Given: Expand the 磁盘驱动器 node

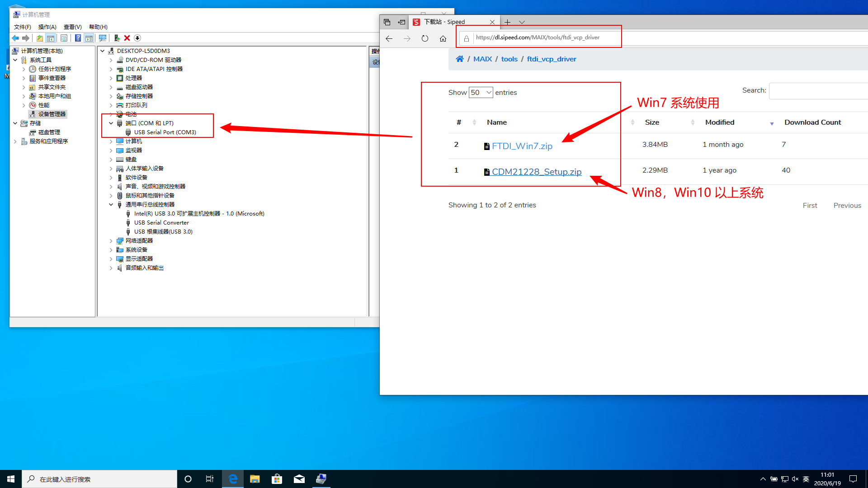Looking at the screenshot, I should coord(111,87).
